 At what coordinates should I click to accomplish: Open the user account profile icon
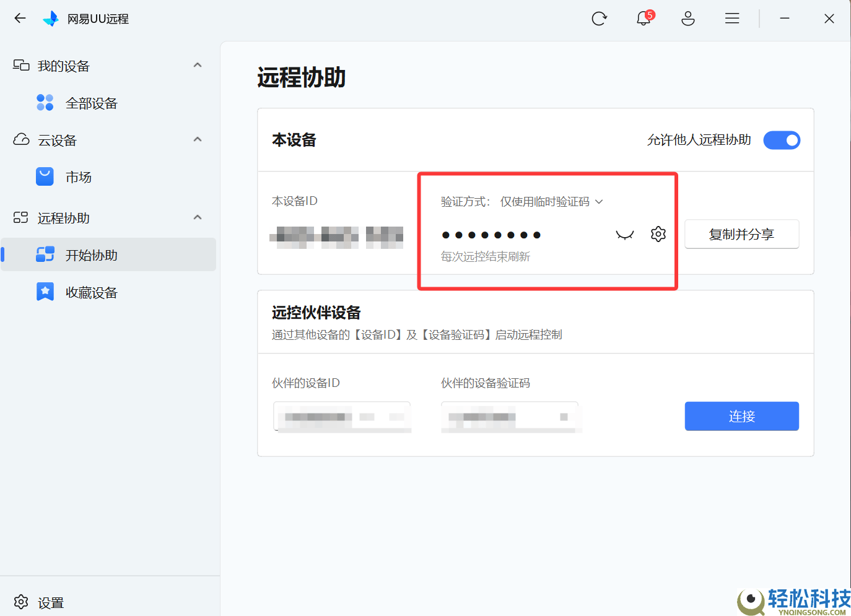(688, 19)
